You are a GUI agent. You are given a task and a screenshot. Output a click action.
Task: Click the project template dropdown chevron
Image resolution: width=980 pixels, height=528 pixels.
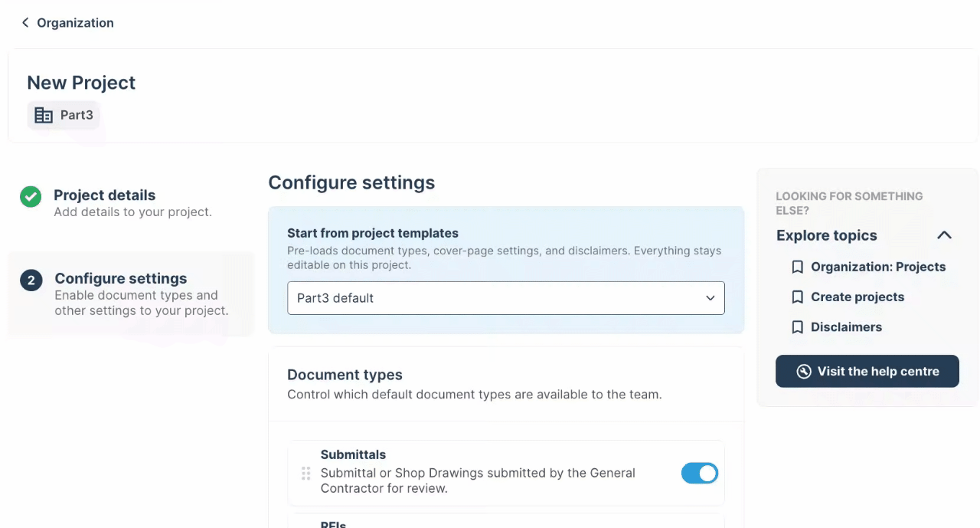click(710, 298)
